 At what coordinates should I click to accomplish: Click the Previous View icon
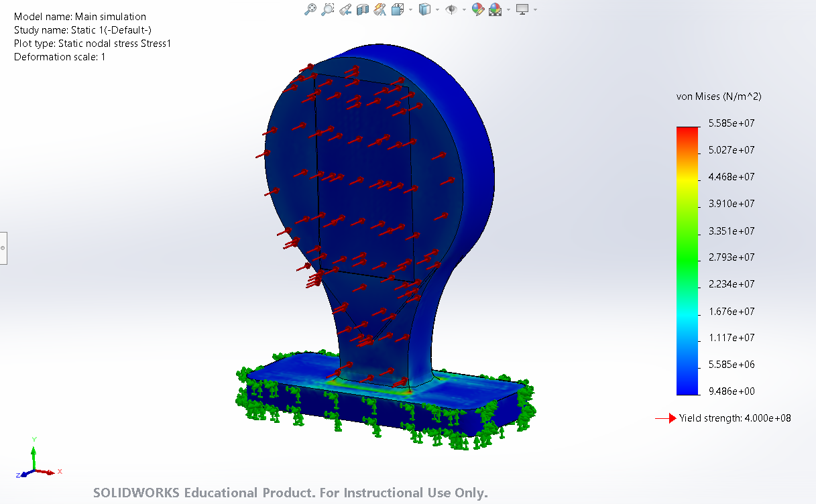pos(345,9)
